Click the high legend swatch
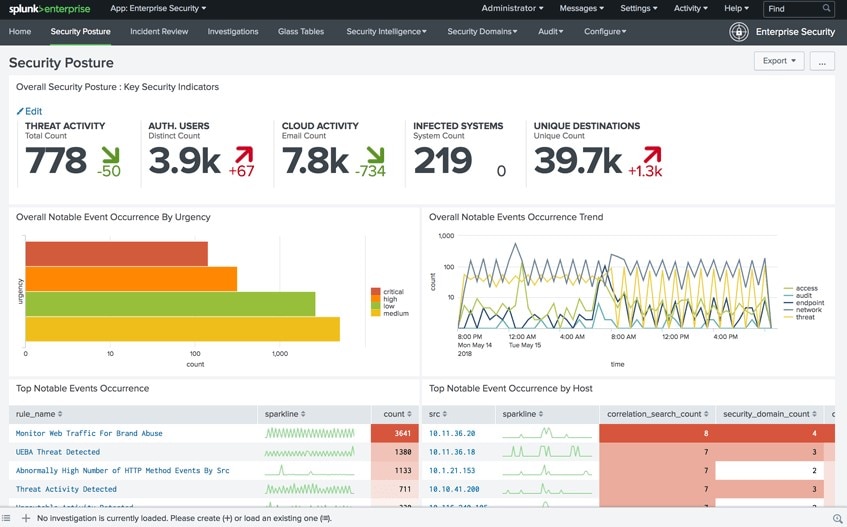Viewport: 847px width, 527px height. coord(375,299)
